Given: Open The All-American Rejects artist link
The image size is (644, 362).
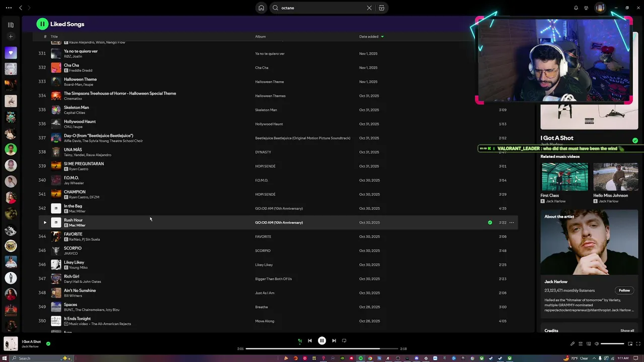Looking at the screenshot, I should [x=111, y=324].
